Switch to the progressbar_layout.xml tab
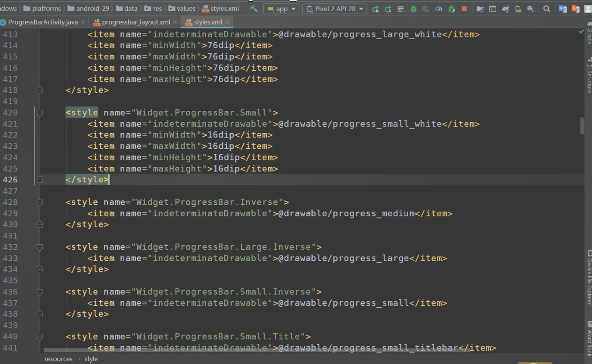The width and height of the screenshot is (592, 364). 136,22
